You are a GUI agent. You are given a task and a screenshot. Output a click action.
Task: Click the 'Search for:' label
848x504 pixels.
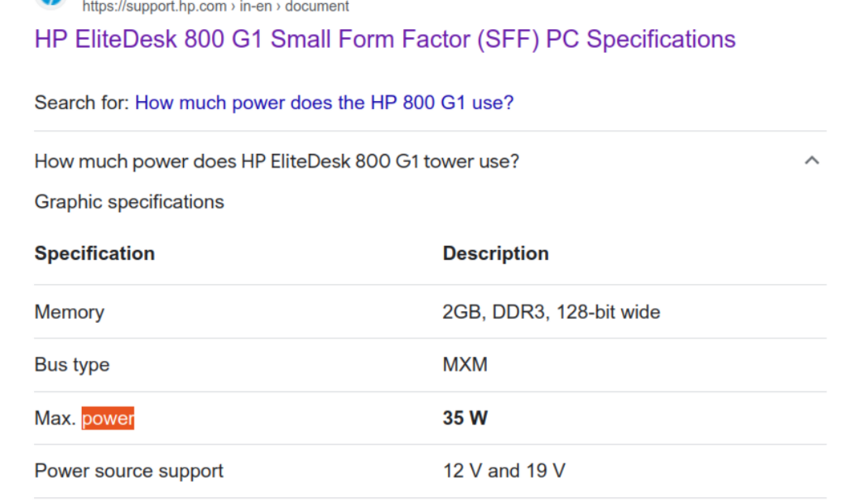tap(82, 103)
